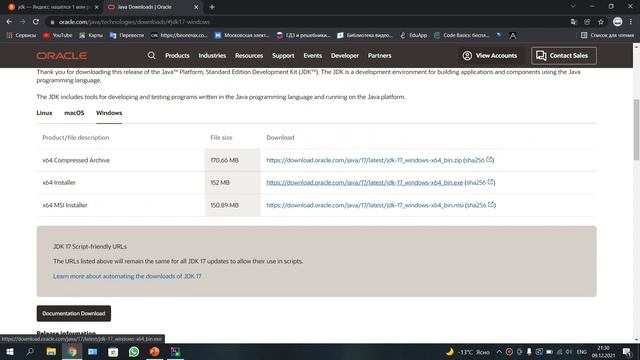Open the Сервисы apps bookmark
Screen dimensions: 640x360
pos(22,36)
